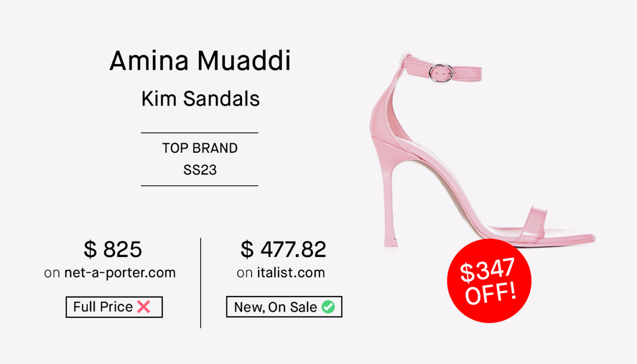637x364 pixels.
Task: Click the $ 477.82 sale price
Action: pyautogui.click(x=283, y=249)
